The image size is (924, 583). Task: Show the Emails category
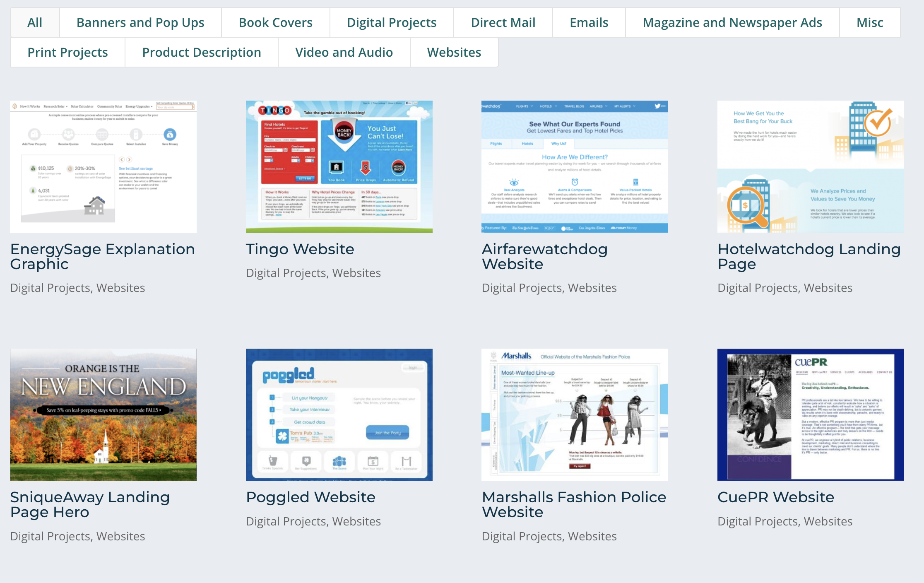pyautogui.click(x=589, y=22)
